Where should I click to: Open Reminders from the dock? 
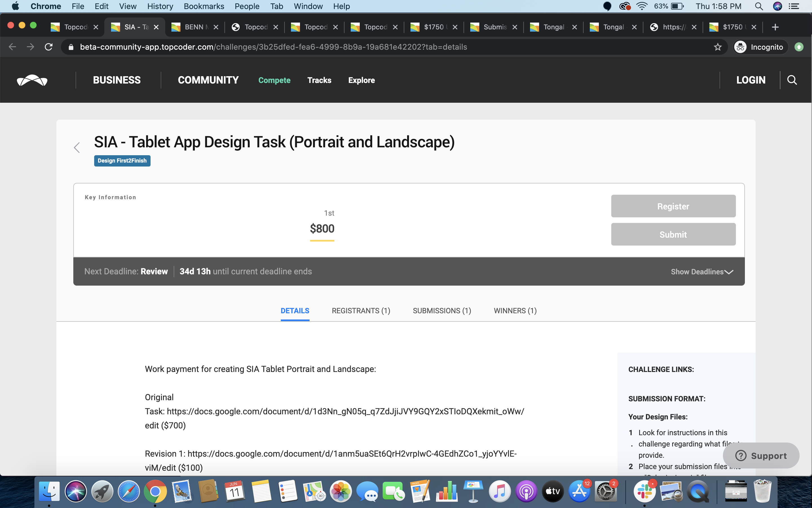(x=288, y=491)
